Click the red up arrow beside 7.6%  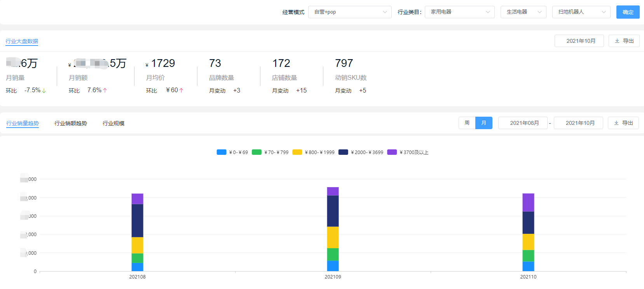[x=105, y=90]
